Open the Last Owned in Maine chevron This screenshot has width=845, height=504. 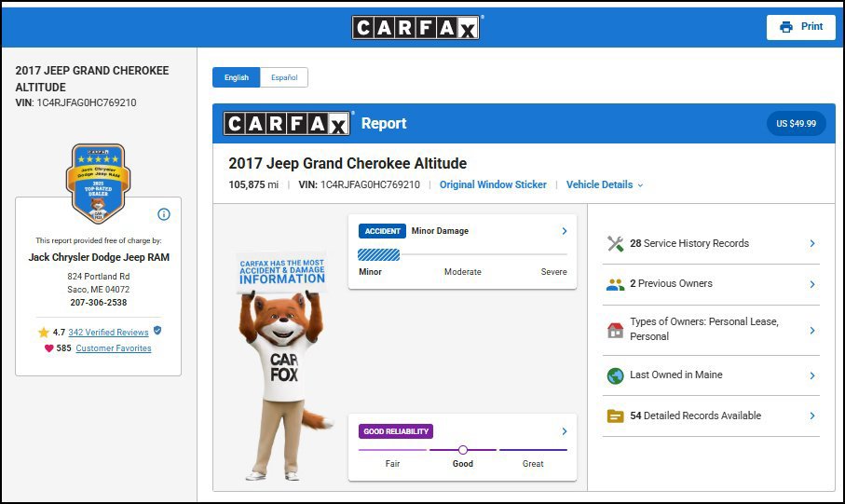coord(812,375)
